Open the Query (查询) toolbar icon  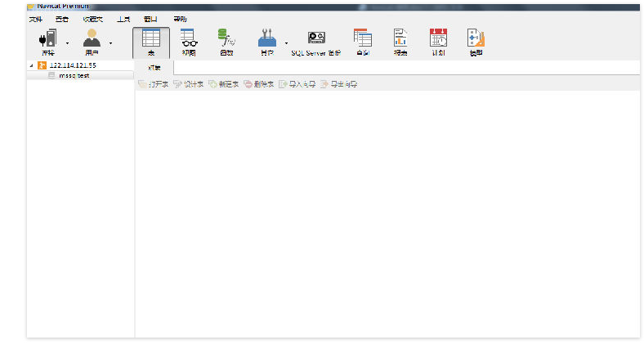(x=362, y=38)
